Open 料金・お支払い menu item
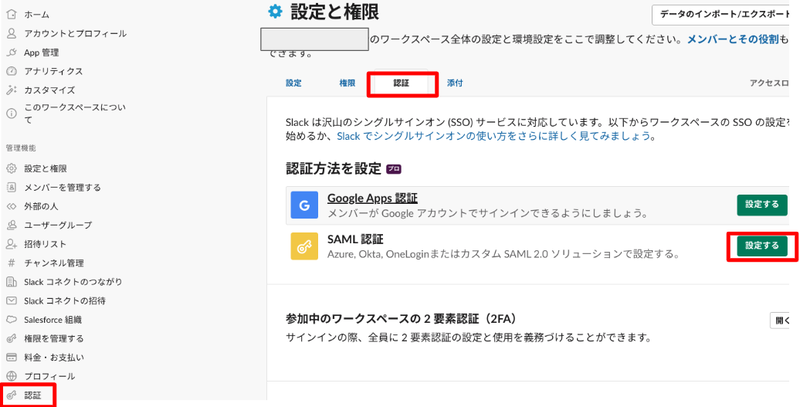This screenshot has width=800, height=407. pyautogui.click(x=54, y=357)
